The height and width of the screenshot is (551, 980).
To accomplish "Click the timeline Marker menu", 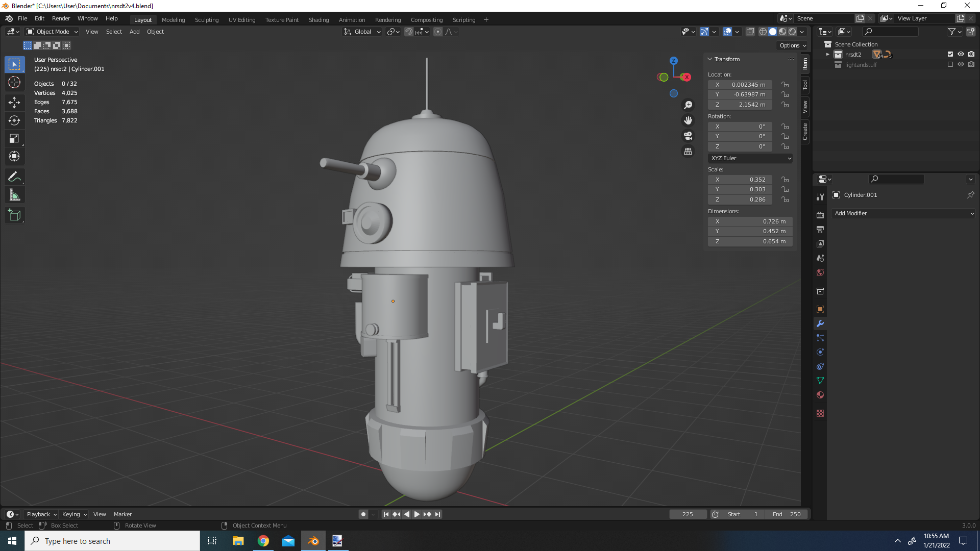I will [122, 514].
